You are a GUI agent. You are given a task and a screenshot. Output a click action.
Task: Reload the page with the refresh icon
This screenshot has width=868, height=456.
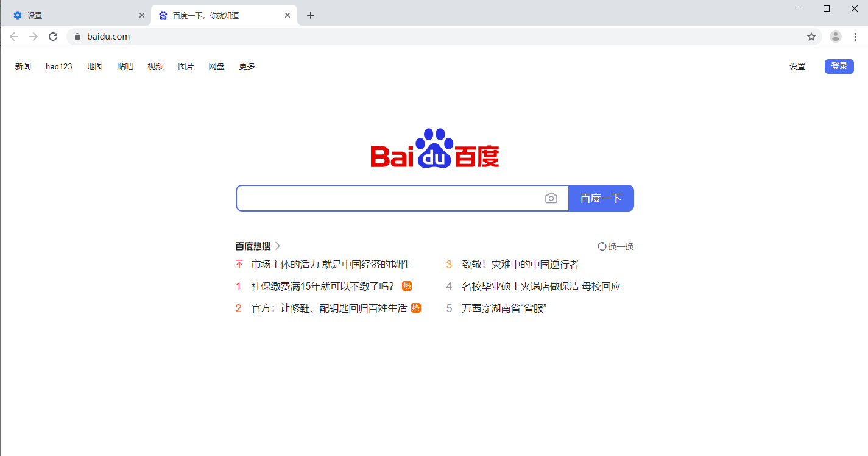[53, 37]
